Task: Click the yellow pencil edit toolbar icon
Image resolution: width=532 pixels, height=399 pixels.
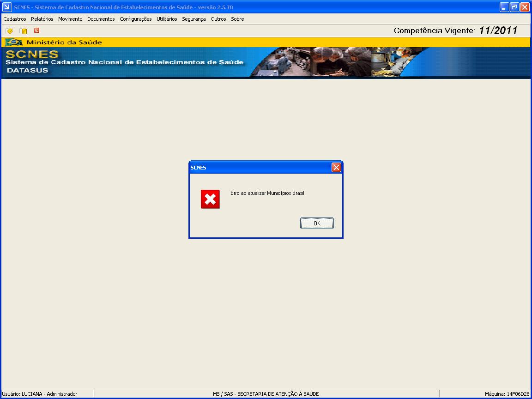Action: tap(9, 31)
